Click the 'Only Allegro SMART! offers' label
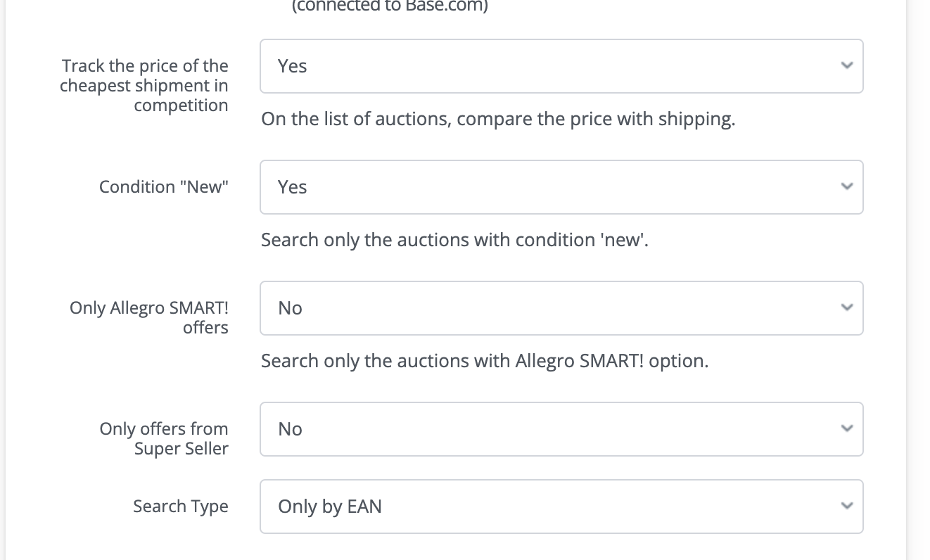This screenshot has height=560, width=930. tap(149, 318)
